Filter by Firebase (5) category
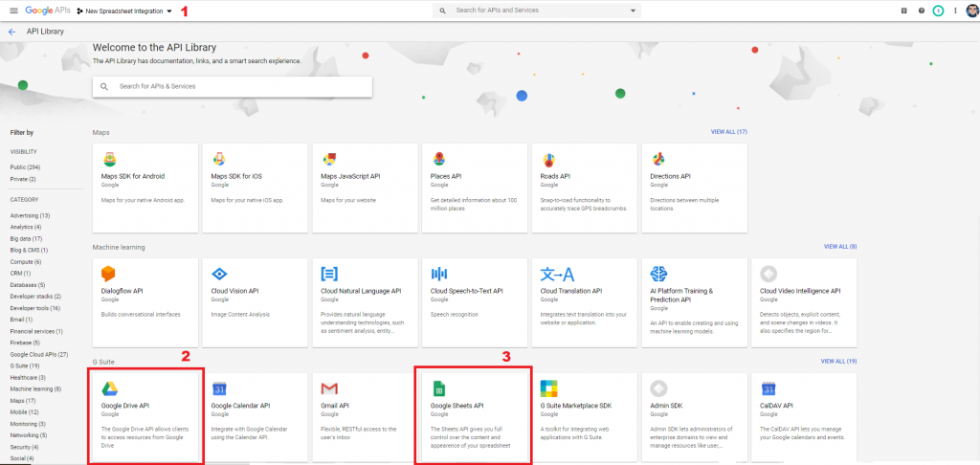 (25, 343)
